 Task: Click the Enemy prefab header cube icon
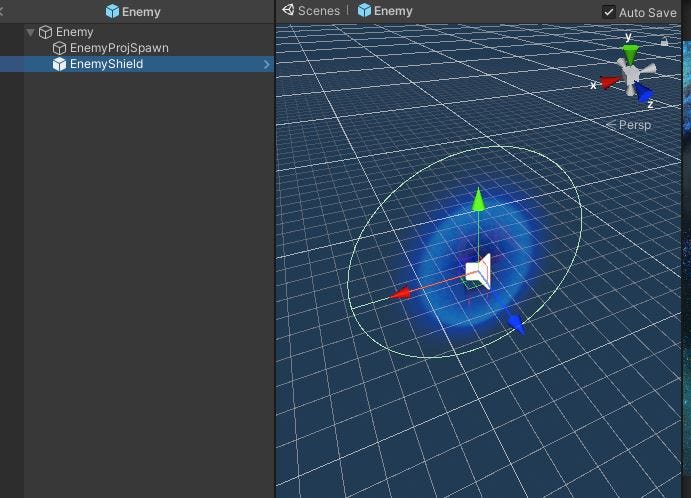coord(112,11)
